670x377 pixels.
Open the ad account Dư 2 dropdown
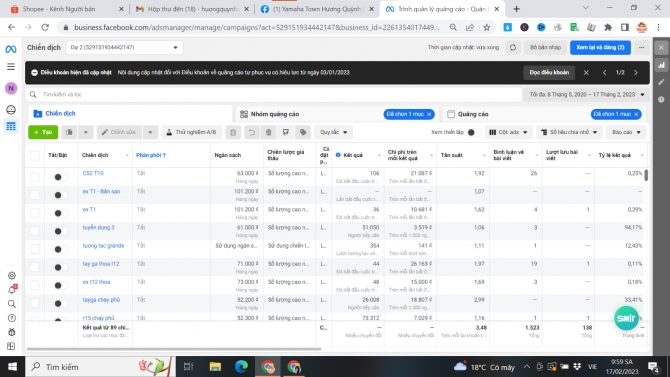[125, 47]
